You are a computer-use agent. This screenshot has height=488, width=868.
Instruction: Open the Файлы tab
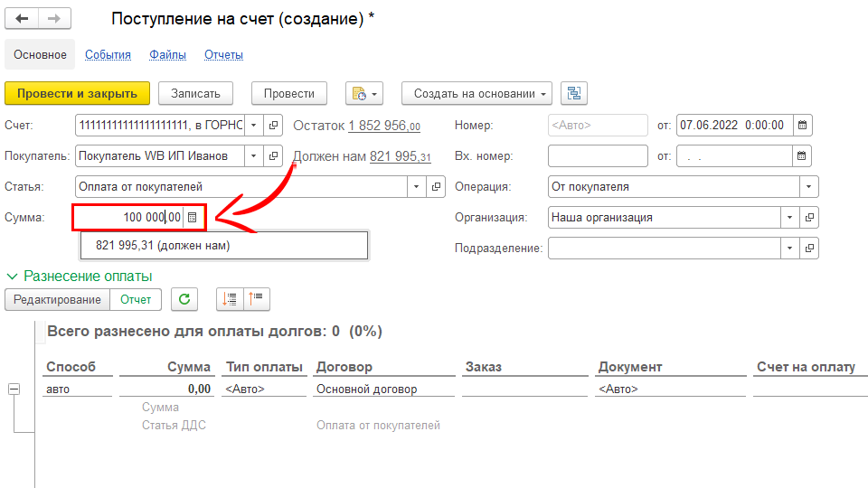tap(167, 55)
